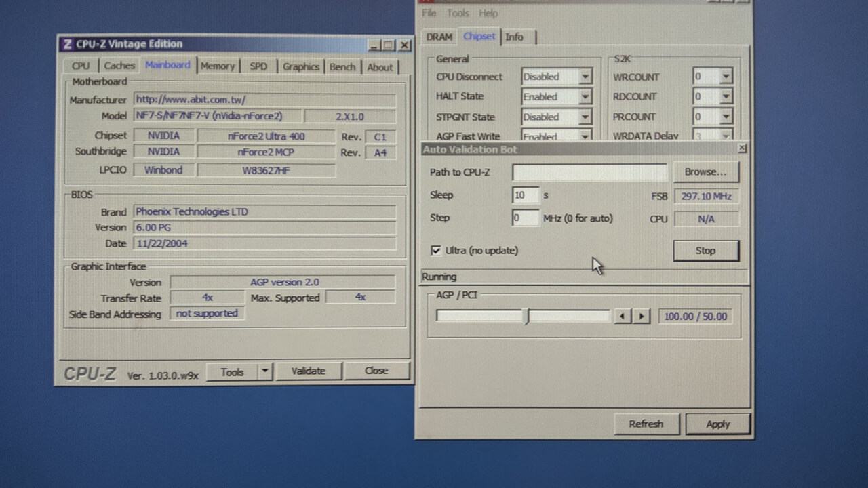The width and height of the screenshot is (868, 488).
Task: Click the Phoenix Technologies LTD brand field
Action: click(264, 211)
